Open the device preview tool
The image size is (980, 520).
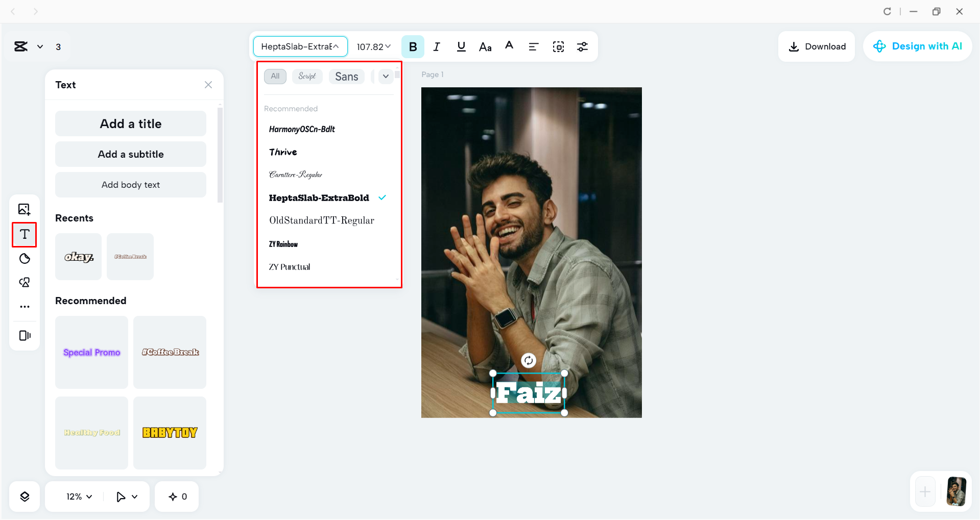tap(24, 335)
